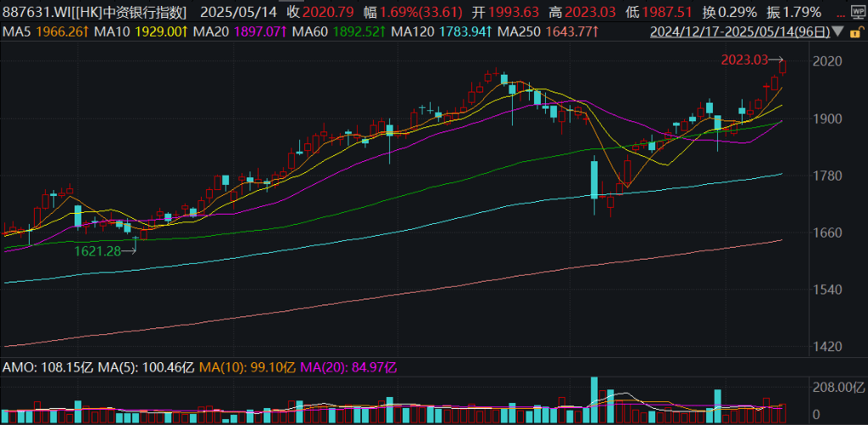
Task: Select the MA60 1892.52 indicator label
Action: (x=338, y=31)
